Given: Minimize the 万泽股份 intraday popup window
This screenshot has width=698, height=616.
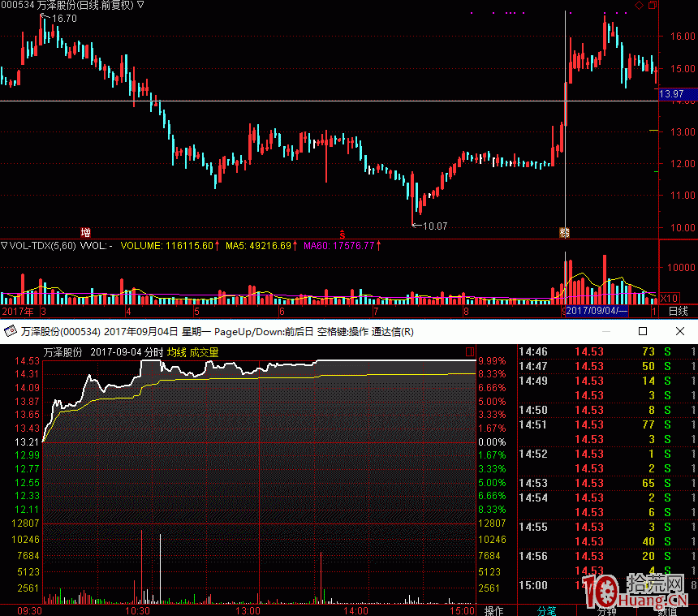Looking at the screenshot, I should 605,331.
